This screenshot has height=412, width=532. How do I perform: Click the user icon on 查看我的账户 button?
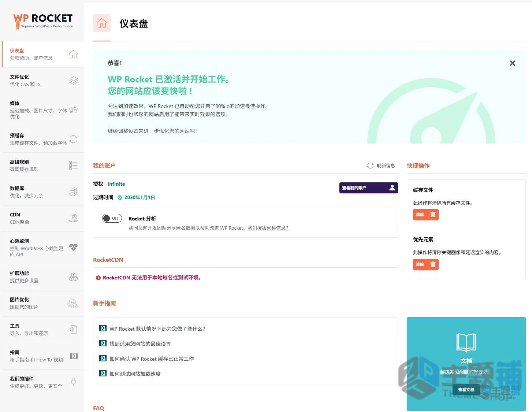pyautogui.click(x=392, y=188)
